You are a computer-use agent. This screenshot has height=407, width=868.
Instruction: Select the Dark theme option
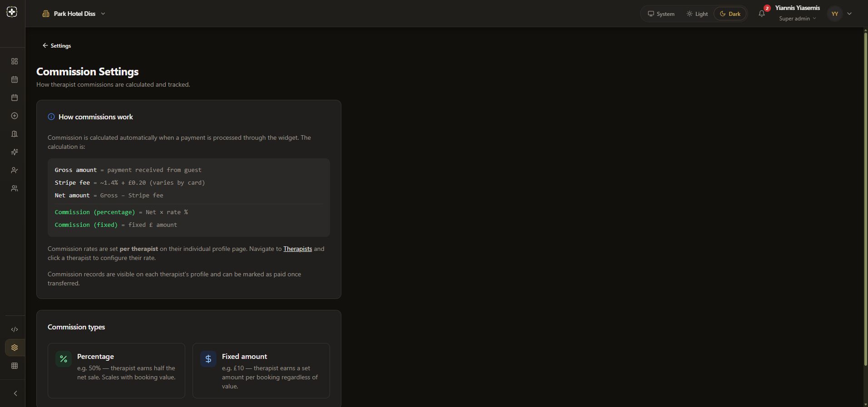coord(730,14)
